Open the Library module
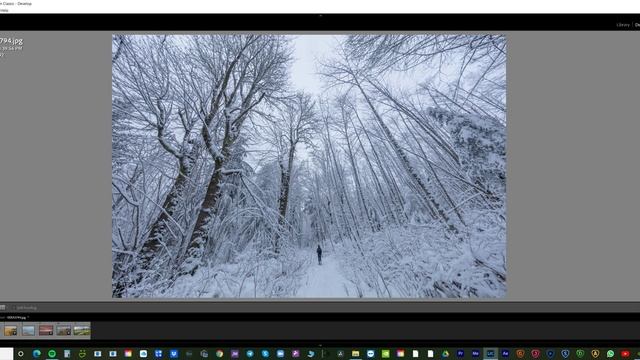This screenshot has width=640, height=360. coord(623,25)
